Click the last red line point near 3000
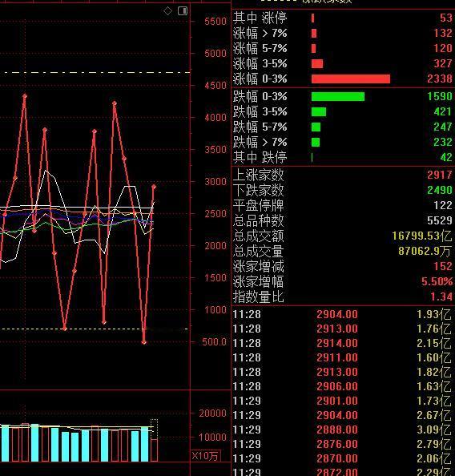455x476 pixels. (154, 187)
